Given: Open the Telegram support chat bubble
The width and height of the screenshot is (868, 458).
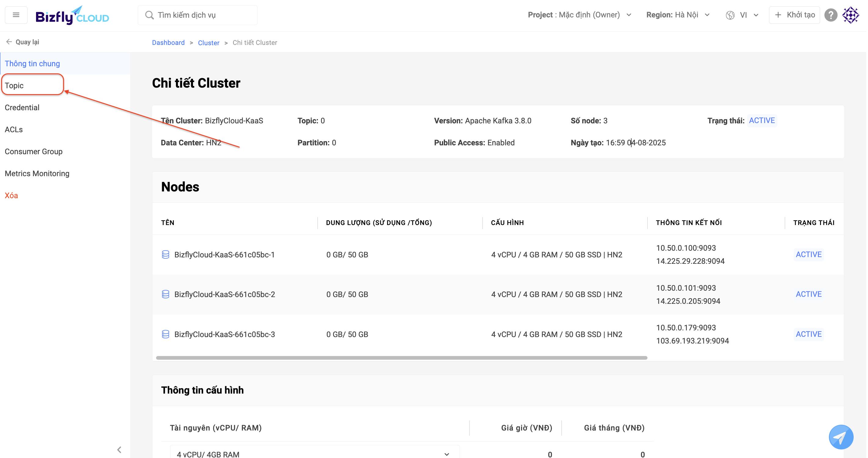Looking at the screenshot, I should coord(841,437).
